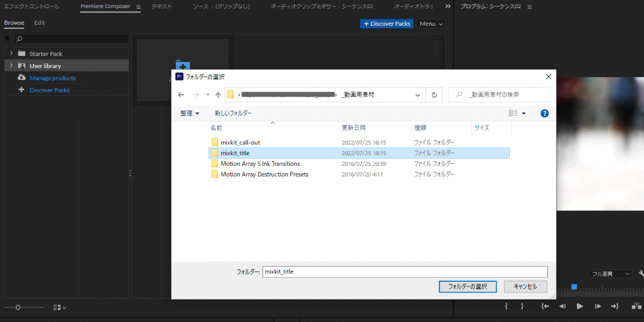Screen dimensions: 644x322
Task: Open the list view options dropdown in Composer
Action: coord(60,308)
